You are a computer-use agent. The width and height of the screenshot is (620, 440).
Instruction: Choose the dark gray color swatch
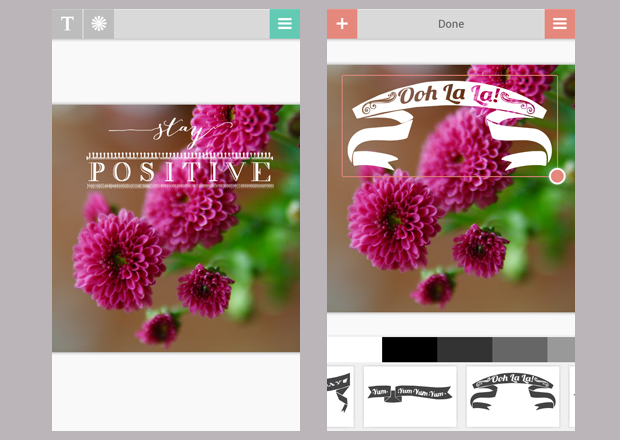pyautogui.click(x=464, y=349)
